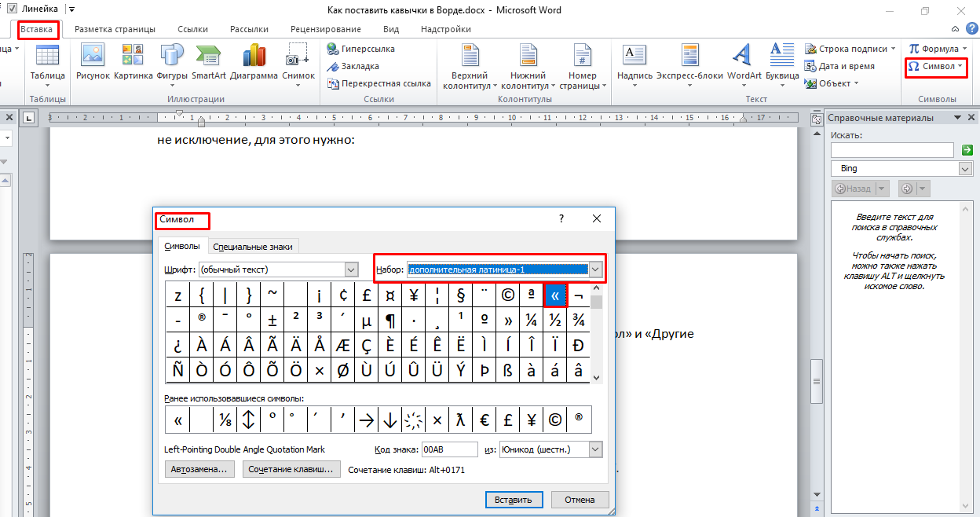This screenshot has width=980, height=517.
Task: Pick the € recently used symbol
Action: coord(485,420)
